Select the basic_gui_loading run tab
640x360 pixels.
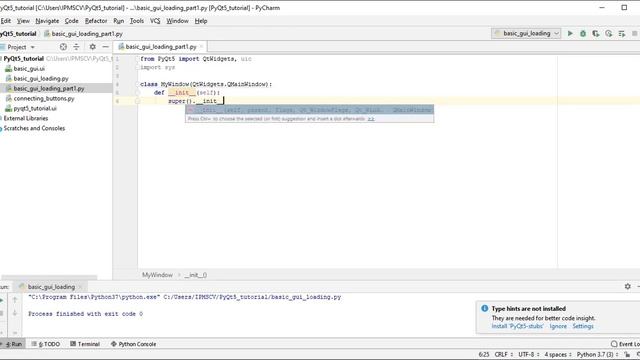tap(51, 287)
